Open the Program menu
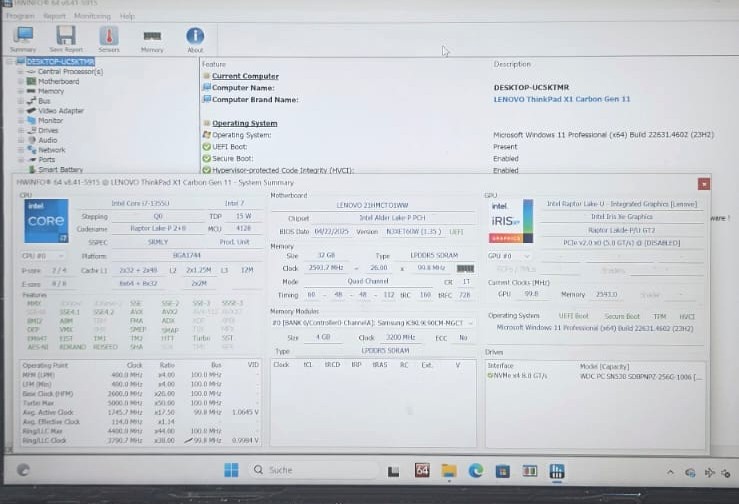Image resolution: width=739 pixels, height=504 pixels. tap(20, 16)
